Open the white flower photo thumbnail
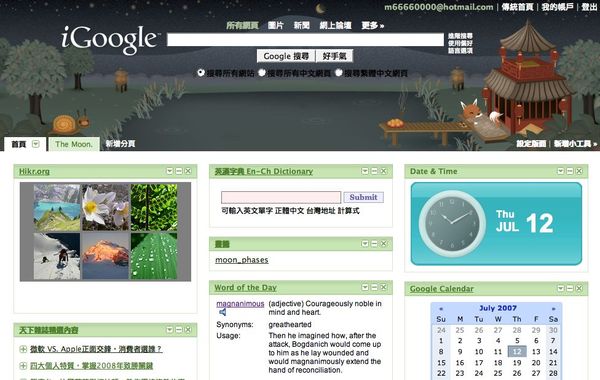Screen dimensions: 600x380 click(x=106, y=208)
